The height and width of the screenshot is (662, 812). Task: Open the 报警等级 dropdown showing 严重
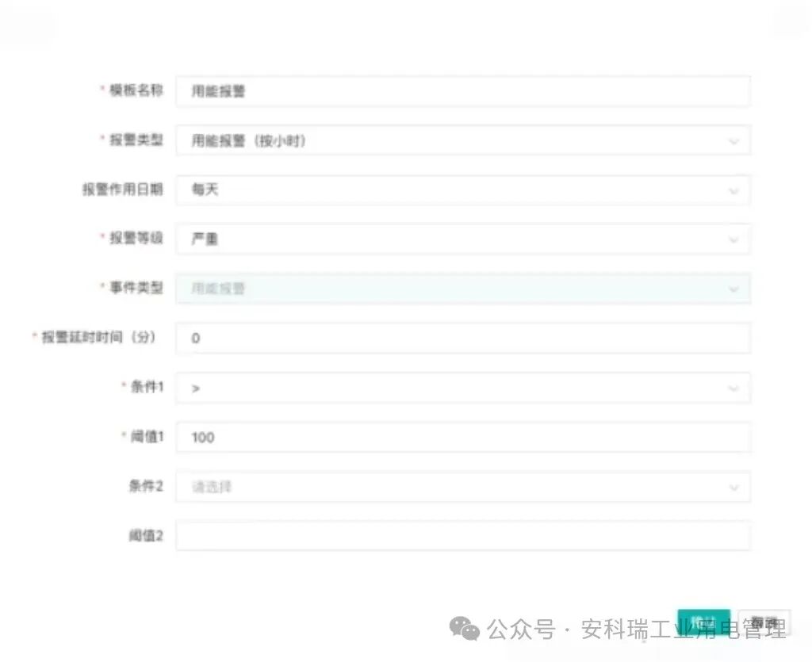click(463, 239)
